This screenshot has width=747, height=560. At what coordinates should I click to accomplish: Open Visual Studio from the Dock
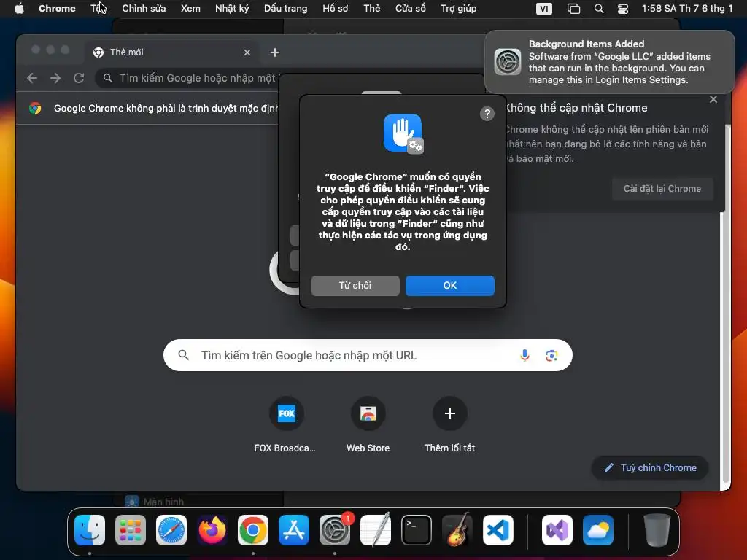click(x=557, y=530)
